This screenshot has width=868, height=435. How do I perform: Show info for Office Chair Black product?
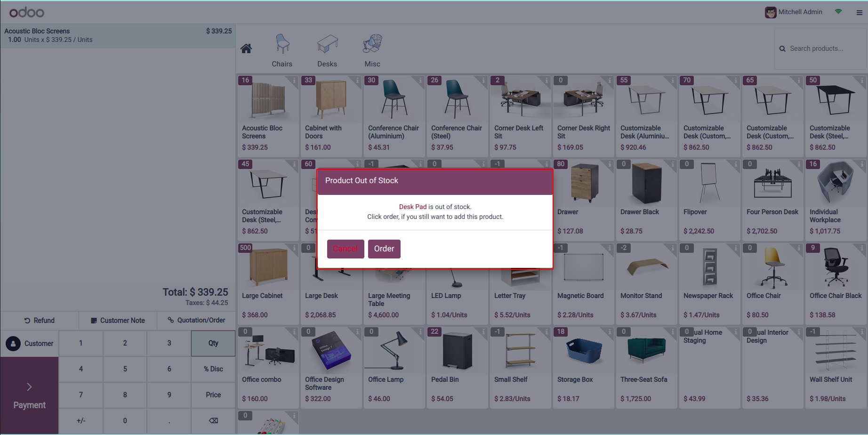[862, 248]
